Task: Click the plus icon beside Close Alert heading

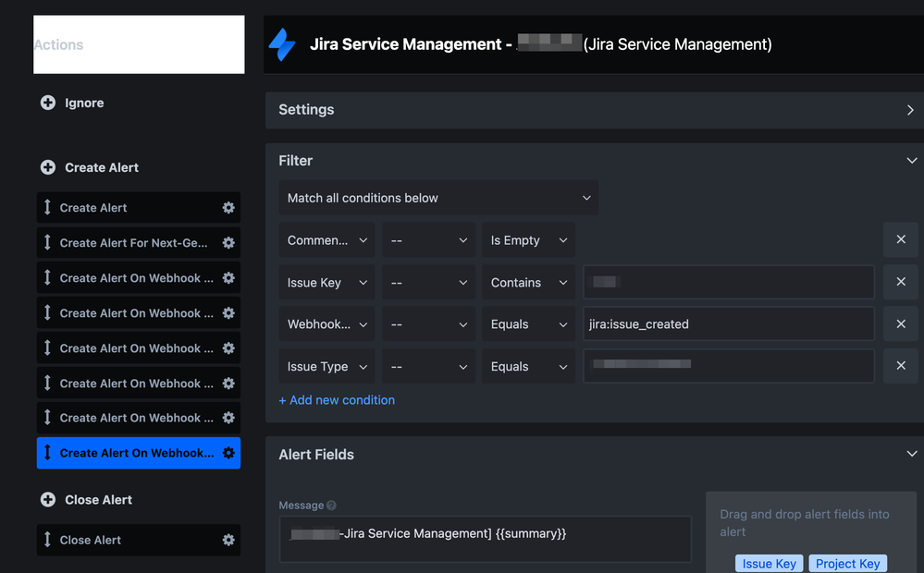Action: (48, 499)
